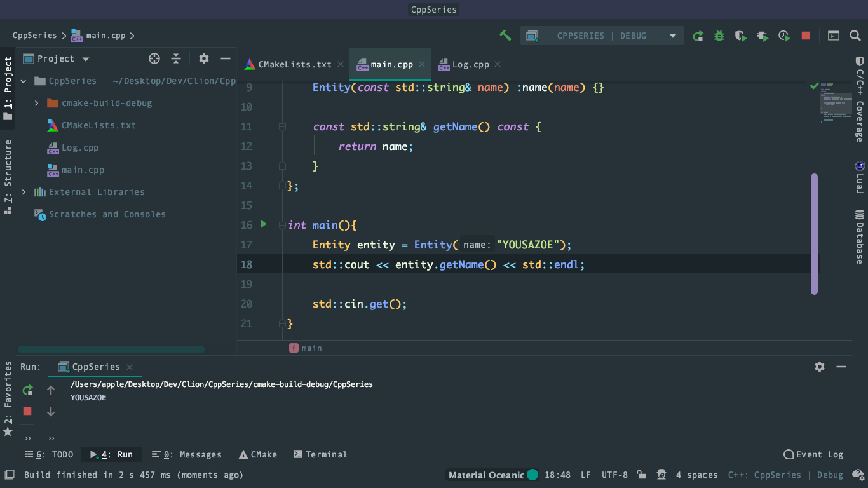Click main.cpp in the navigation breadcrumb
Screen dimensions: 868x488
point(98,36)
